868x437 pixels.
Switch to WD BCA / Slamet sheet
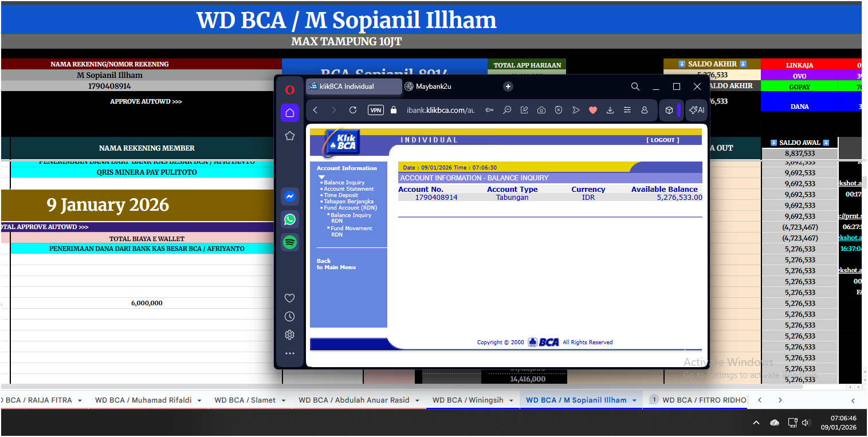pos(245,400)
